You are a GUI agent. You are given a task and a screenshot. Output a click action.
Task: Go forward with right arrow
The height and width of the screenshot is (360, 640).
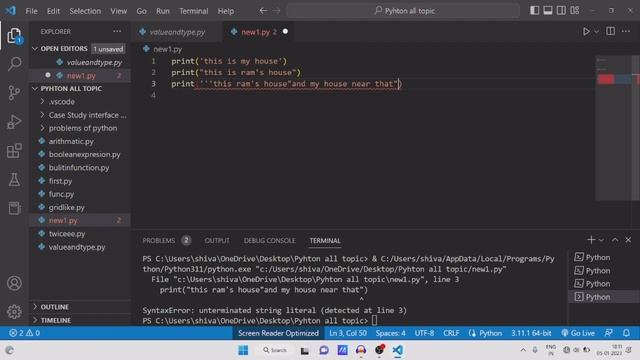point(277,11)
